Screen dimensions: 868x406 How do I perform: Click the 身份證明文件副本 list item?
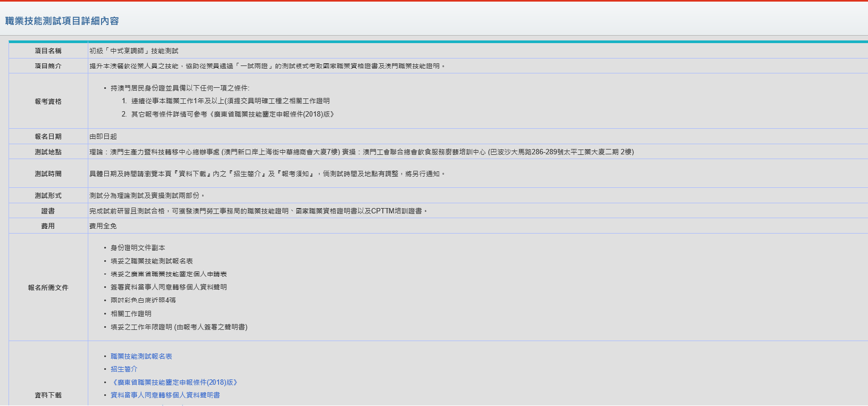tap(138, 248)
